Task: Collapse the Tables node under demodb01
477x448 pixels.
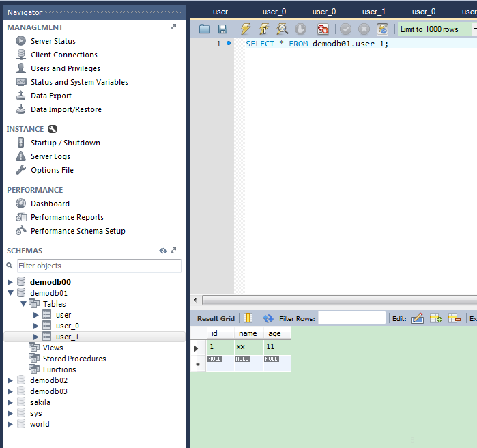Action: click(23, 304)
